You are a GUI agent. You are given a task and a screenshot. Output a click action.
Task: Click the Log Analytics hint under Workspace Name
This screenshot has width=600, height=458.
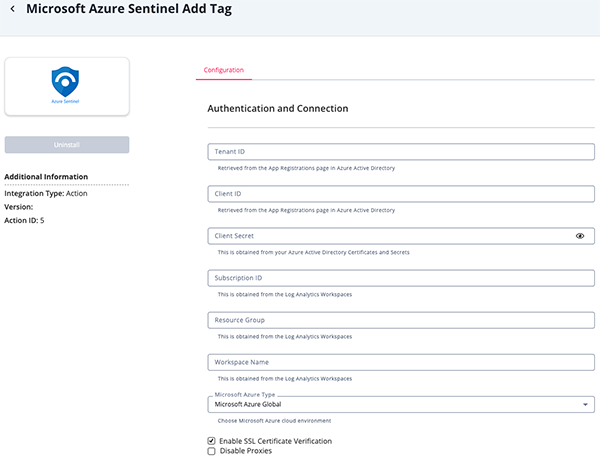click(285, 379)
